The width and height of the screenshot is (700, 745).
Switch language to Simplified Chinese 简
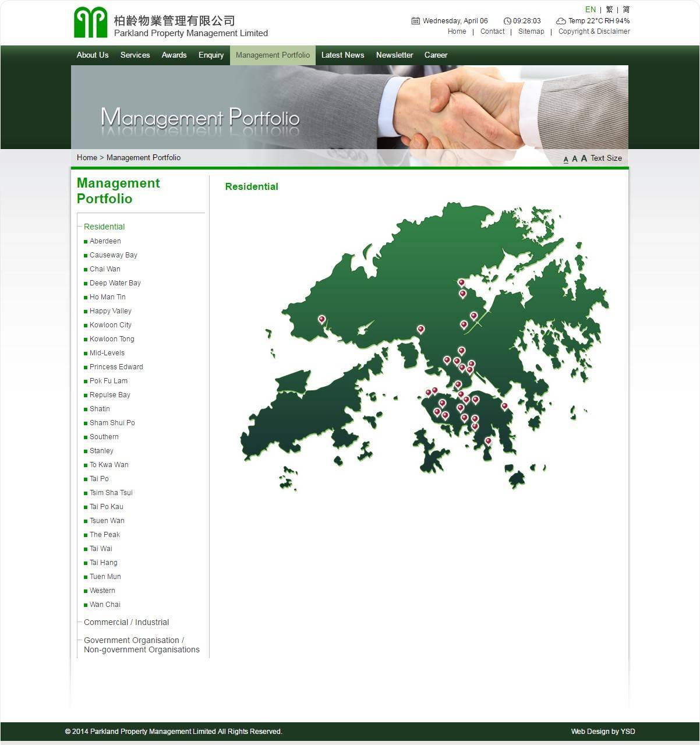[626, 9]
